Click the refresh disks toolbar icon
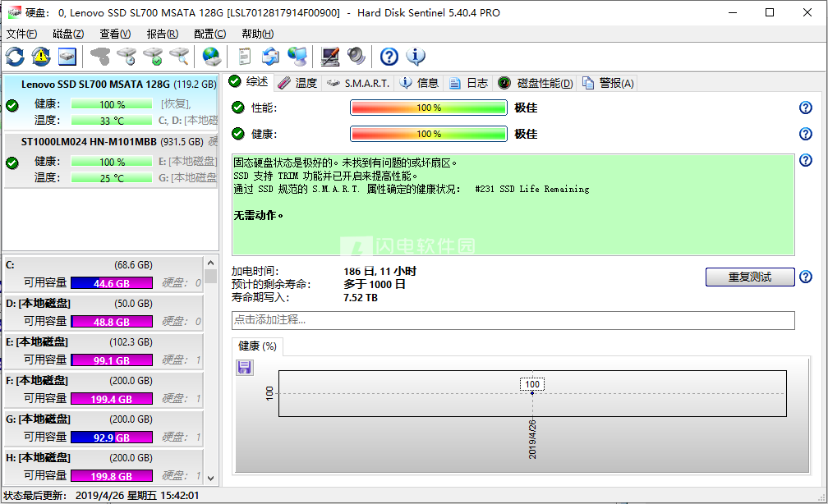 (15, 57)
